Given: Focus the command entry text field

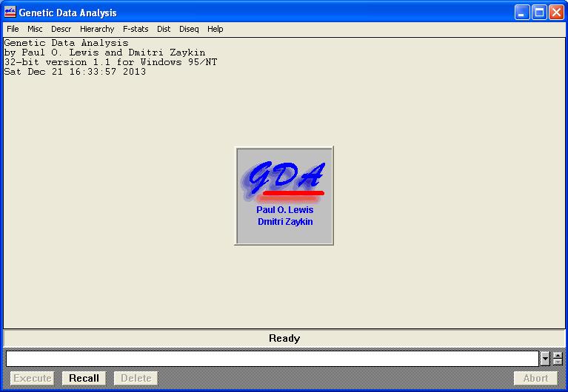Looking at the screenshot, I should point(272,359).
